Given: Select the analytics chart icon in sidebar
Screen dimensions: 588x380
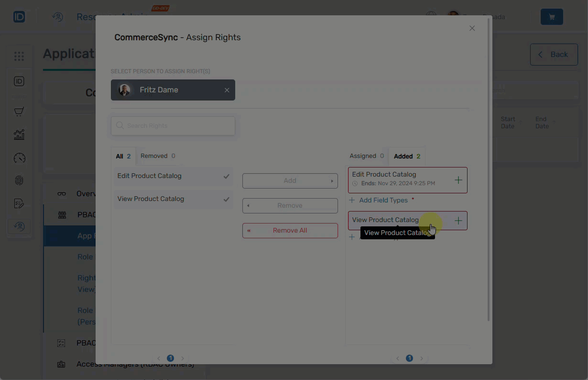Looking at the screenshot, I should 19,134.
